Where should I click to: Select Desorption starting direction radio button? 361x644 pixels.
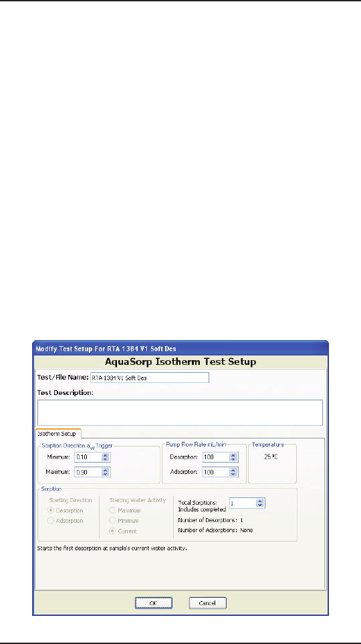coord(51,511)
